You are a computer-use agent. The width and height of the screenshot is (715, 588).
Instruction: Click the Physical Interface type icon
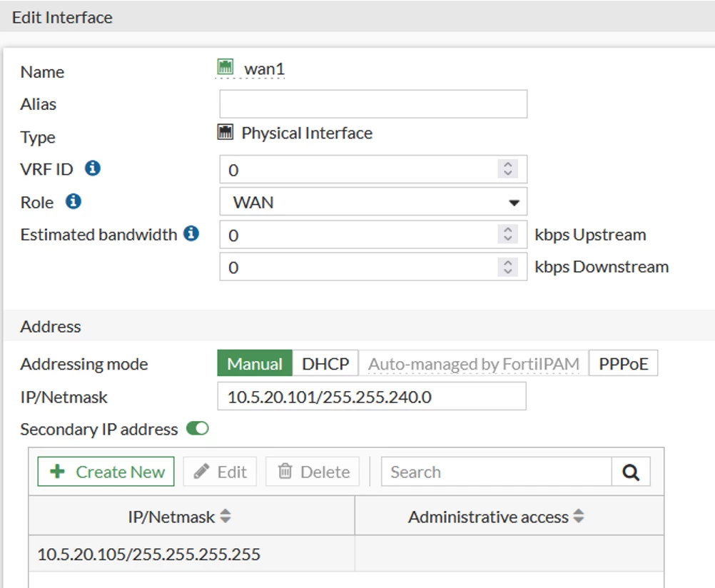(225, 132)
